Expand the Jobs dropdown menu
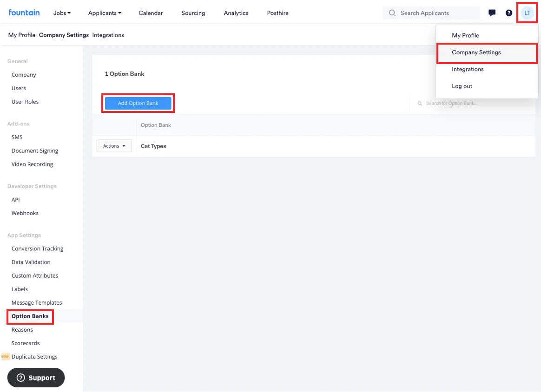541x392 pixels. [62, 13]
